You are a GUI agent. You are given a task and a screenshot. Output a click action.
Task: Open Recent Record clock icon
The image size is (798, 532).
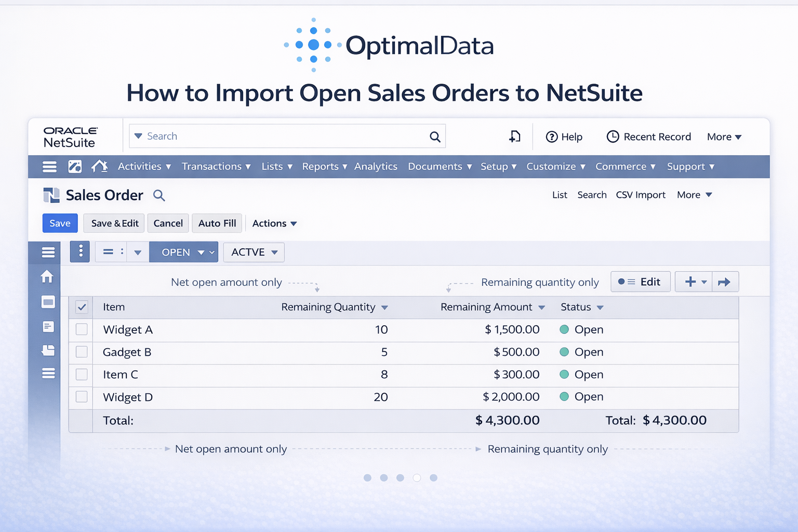pos(613,137)
